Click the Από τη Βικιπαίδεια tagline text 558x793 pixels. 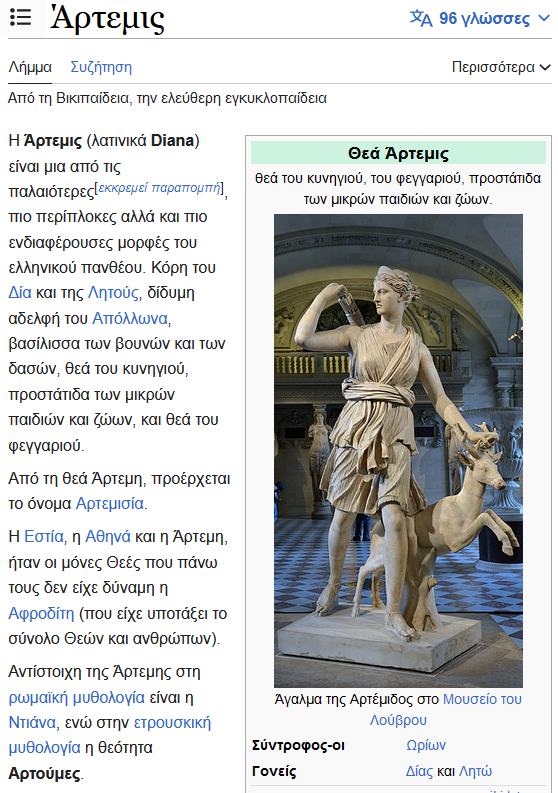point(167,98)
